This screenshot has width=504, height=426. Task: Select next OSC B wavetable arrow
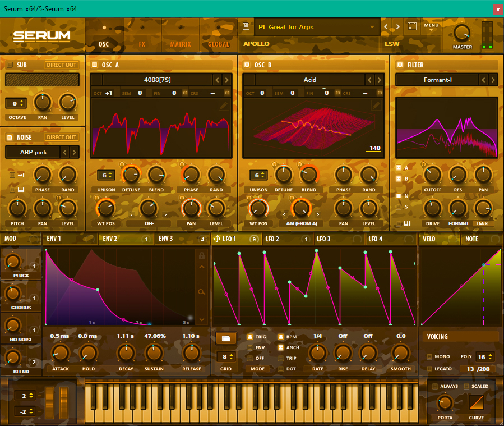(x=380, y=80)
